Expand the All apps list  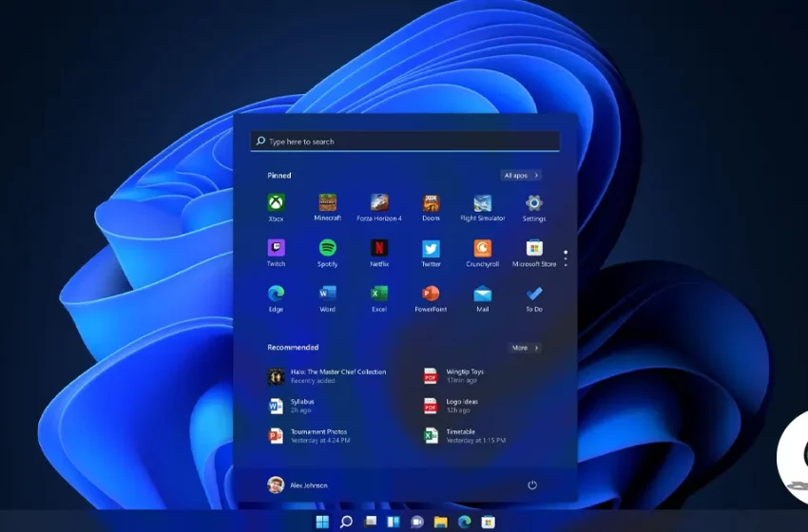pos(521,176)
